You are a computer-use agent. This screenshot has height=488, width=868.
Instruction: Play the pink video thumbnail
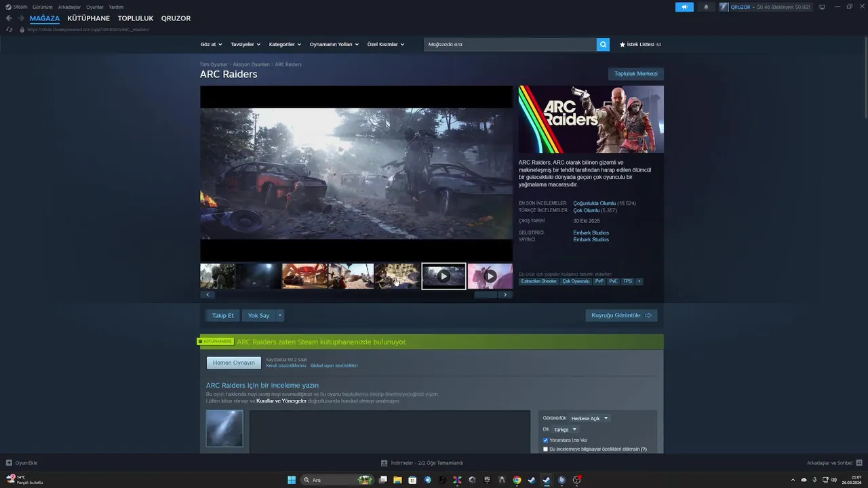pos(490,276)
